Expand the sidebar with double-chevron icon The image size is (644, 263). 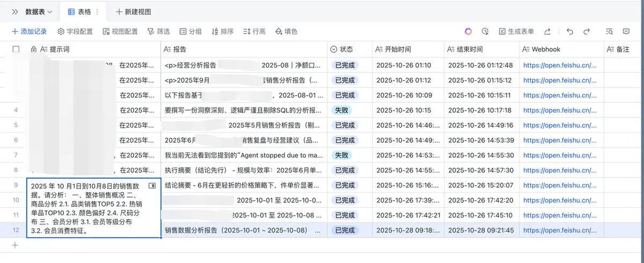click(14, 11)
